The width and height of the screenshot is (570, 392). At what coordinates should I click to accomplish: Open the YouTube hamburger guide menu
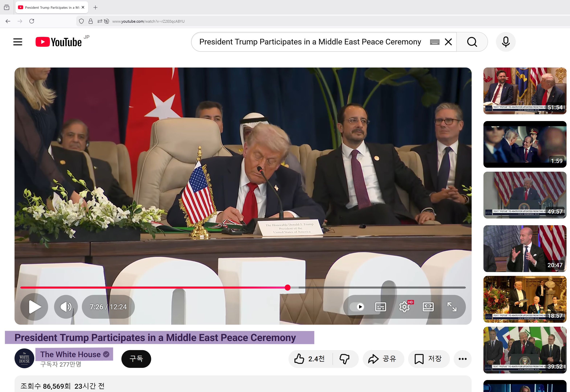(x=18, y=42)
